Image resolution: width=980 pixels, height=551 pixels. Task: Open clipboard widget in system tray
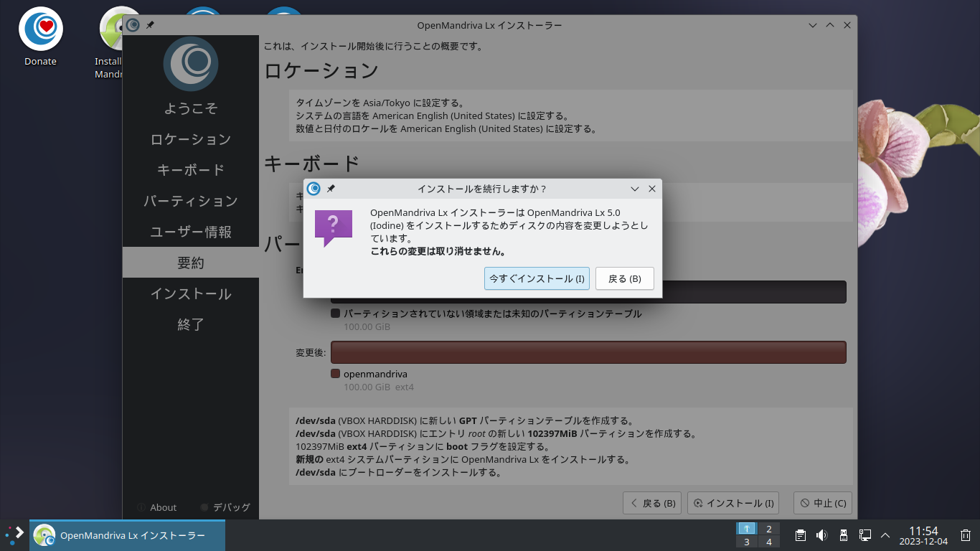pyautogui.click(x=801, y=535)
